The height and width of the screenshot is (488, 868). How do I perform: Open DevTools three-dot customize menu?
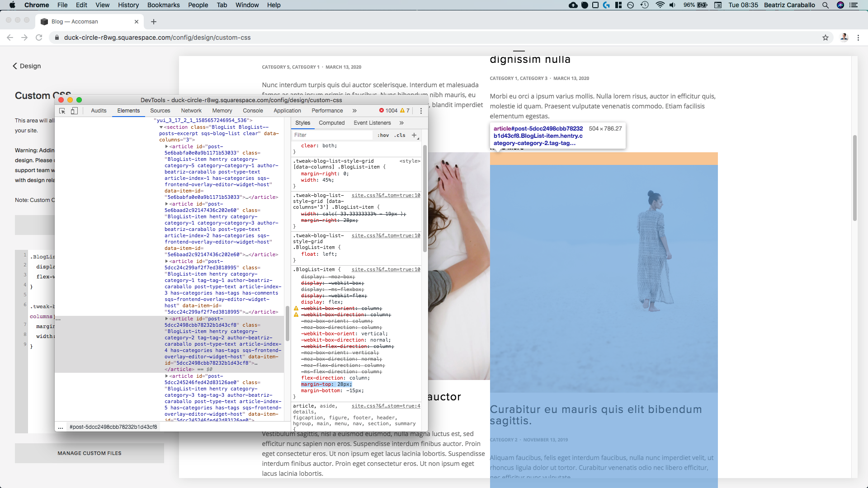(x=421, y=111)
